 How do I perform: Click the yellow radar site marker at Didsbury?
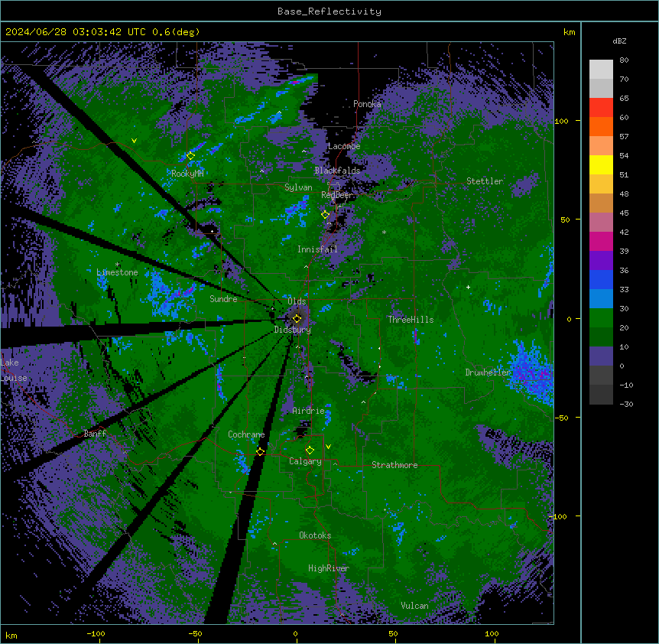coord(297,318)
